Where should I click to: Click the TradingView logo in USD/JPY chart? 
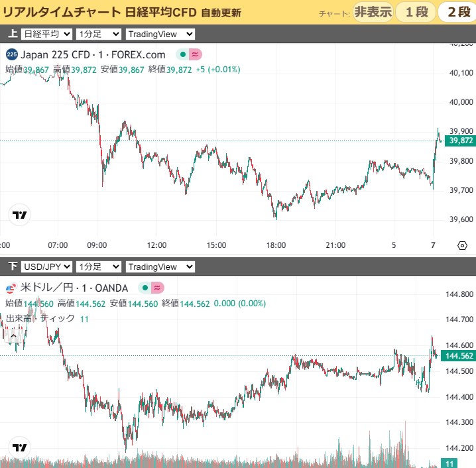pyautogui.click(x=20, y=447)
